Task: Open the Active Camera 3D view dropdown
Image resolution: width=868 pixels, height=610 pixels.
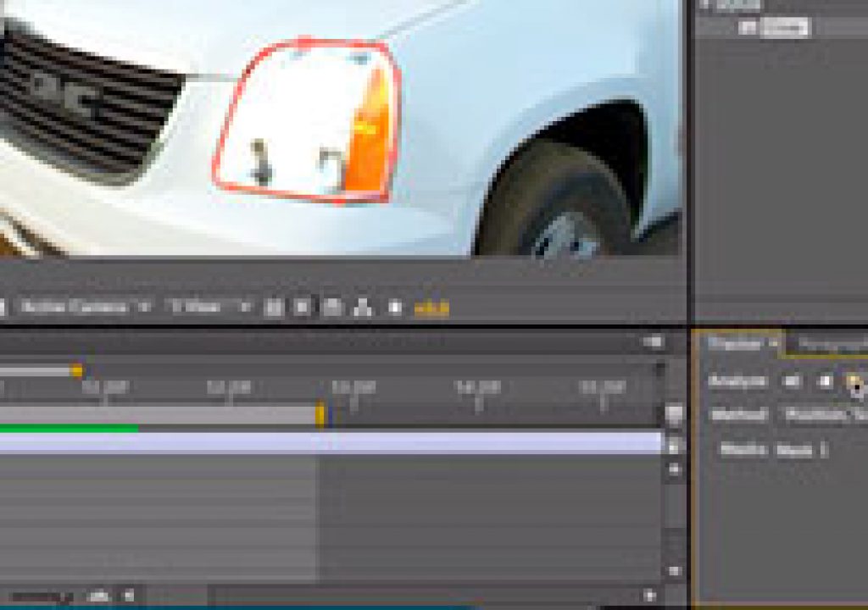Action: click(x=85, y=306)
